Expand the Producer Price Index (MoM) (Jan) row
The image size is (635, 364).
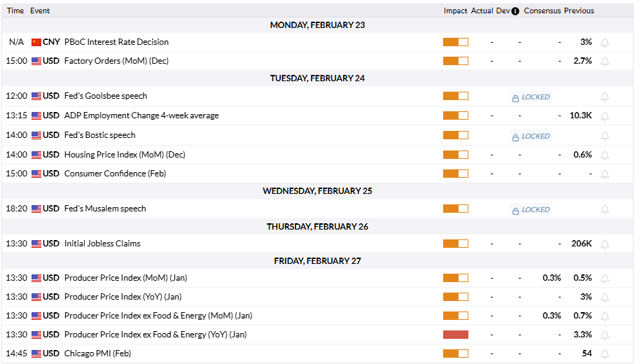pyautogui.click(x=125, y=278)
